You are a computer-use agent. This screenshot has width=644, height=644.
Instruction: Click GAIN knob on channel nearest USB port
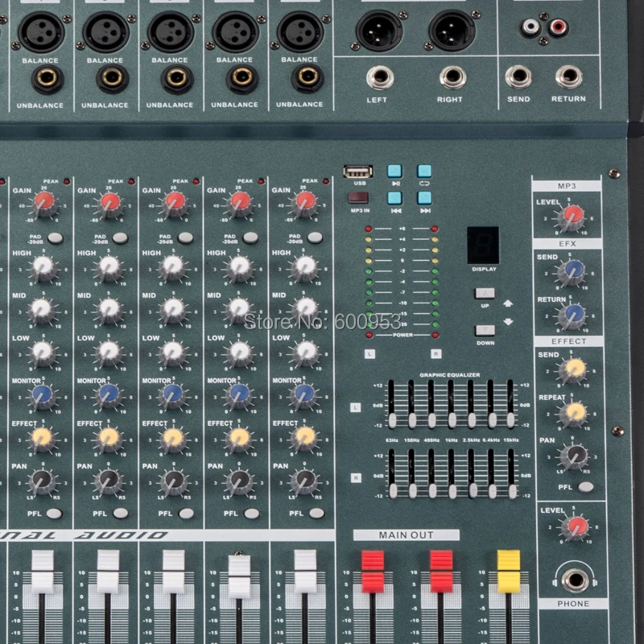[305, 204]
